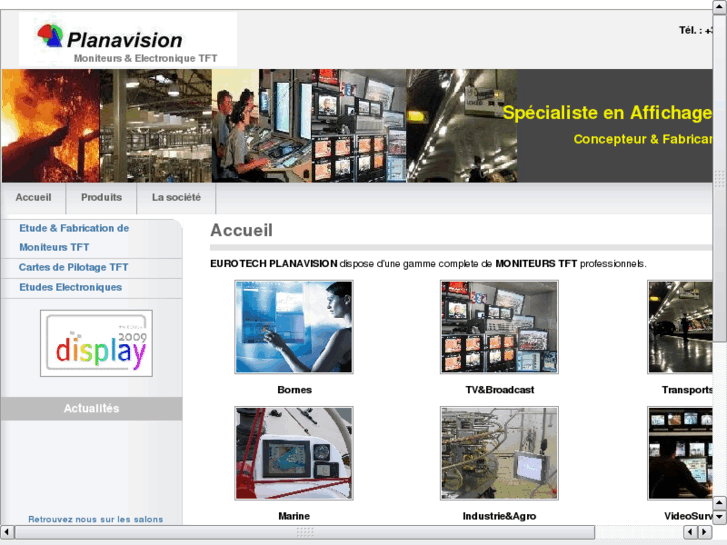Screen dimensions: 727x545
Task: Open the TV&Broadcast category thumbnail
Action: [499, 327]
